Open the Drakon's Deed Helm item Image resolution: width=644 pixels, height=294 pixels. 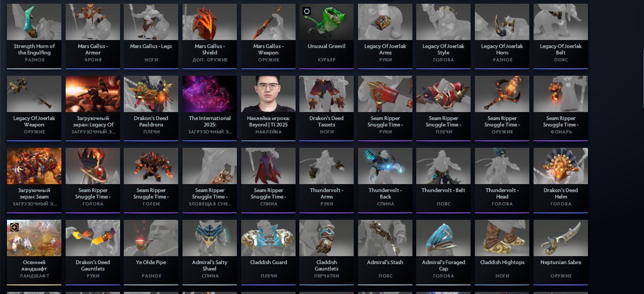click(561, 180)
